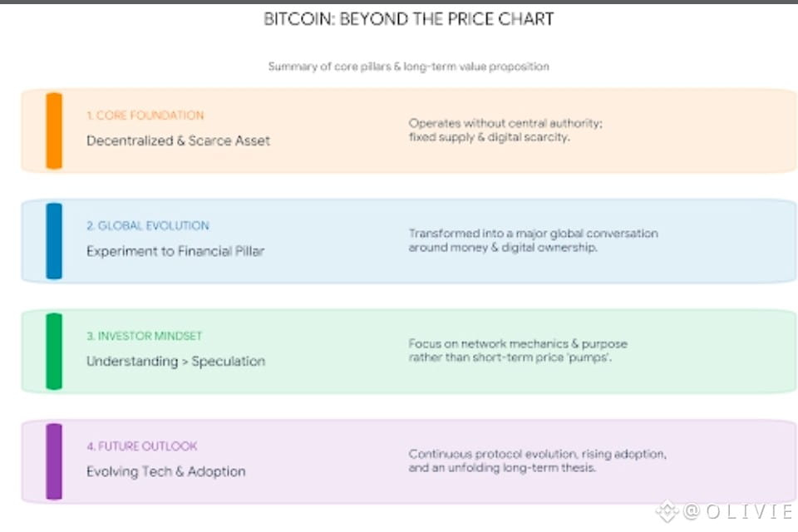Click the 'BITCOIN: BEYOND THE PRICE CHART' title
The height and width of the screenshot is (532, 798).
coord(409,19)
